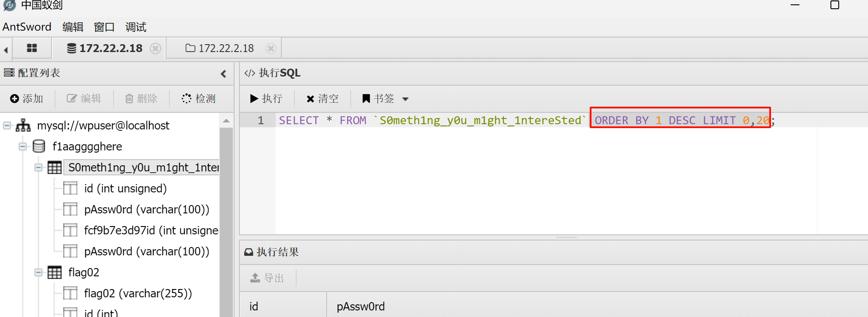Collapse the flag02 table node
This screenshot has width=868, height=317.
point(38,273)
